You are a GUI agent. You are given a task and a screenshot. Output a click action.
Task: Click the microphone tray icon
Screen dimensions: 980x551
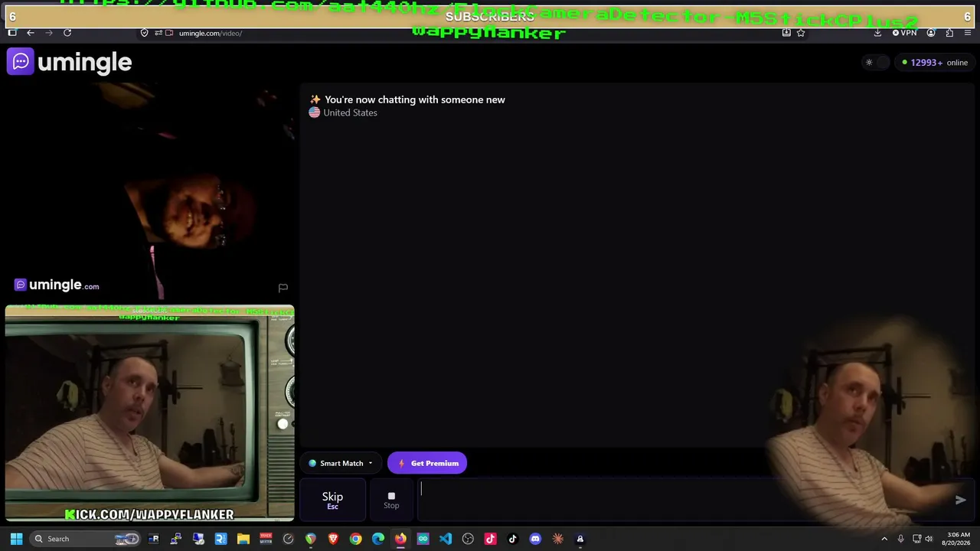(x=901, y=539)
